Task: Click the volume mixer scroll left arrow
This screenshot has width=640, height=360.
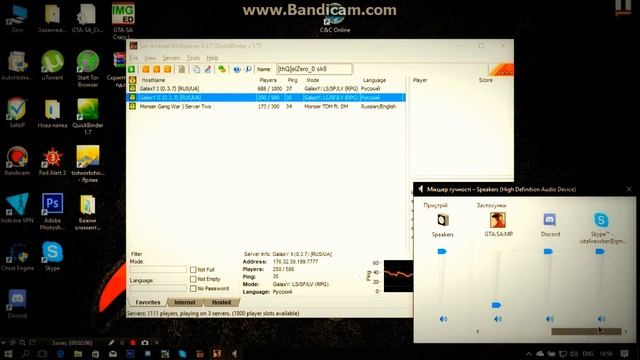Action: (x=478, y=331)
